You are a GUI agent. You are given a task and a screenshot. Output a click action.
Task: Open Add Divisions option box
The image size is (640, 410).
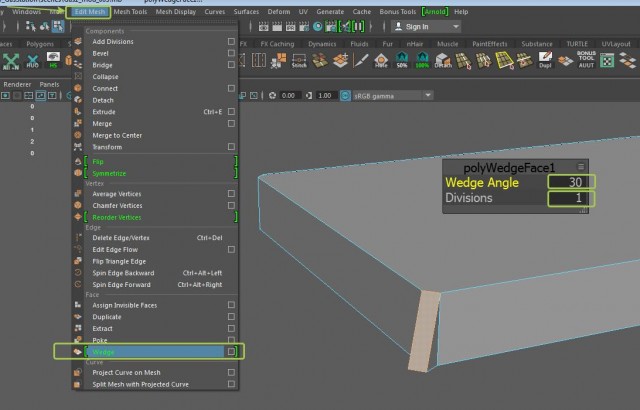(x=231, y=41)
